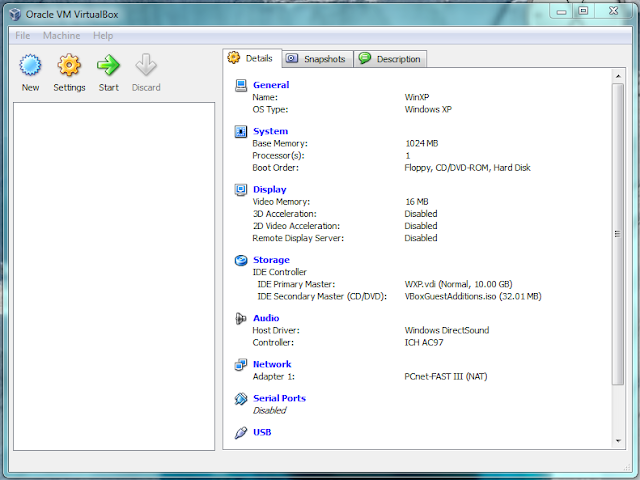Image resolution: width=640 pixels, height=480 pixels.
Task: Click the VBoxGuestAdditions.iso entry
Action: point(473,296)
